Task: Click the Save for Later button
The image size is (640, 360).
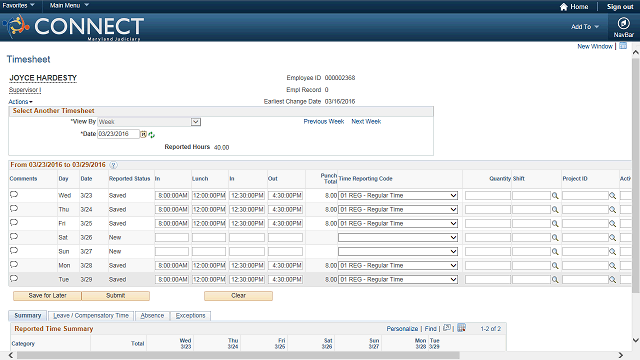Action: [47, 296]
